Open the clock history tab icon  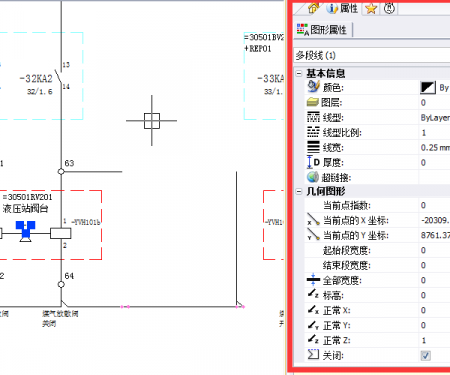point(389,8)
